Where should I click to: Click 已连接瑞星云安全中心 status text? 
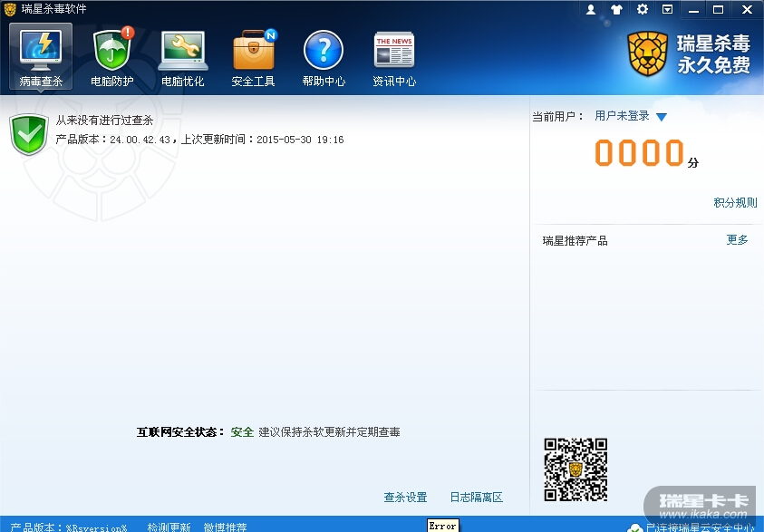[701, 527]
